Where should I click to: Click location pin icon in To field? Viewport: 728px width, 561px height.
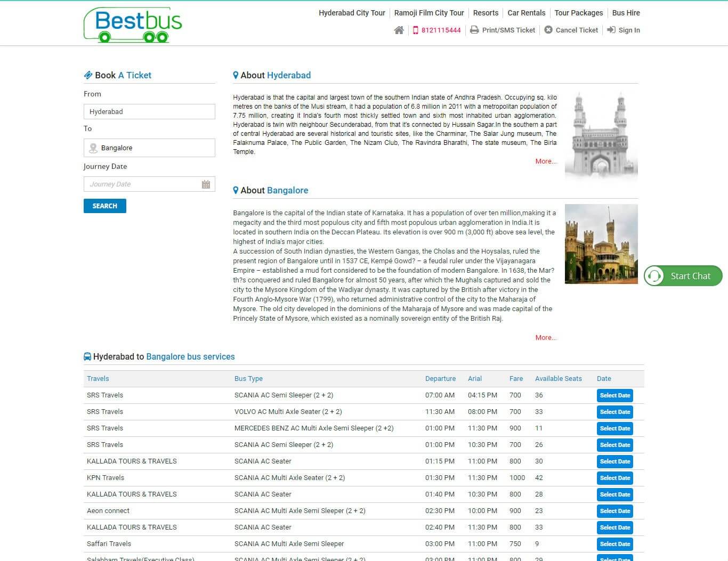[x=93, y=148]
